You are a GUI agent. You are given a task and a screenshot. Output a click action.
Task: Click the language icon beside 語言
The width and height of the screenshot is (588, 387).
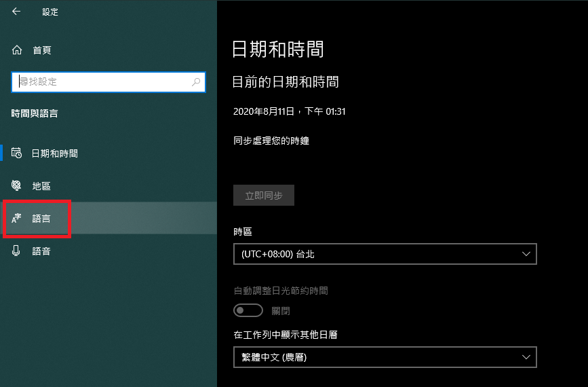click(x=17, y=219)
